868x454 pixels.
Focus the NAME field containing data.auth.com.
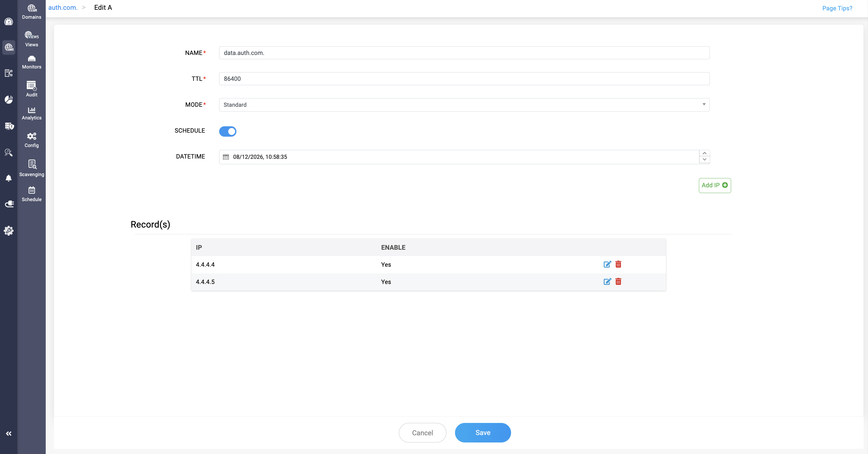(x=464, y=53)
